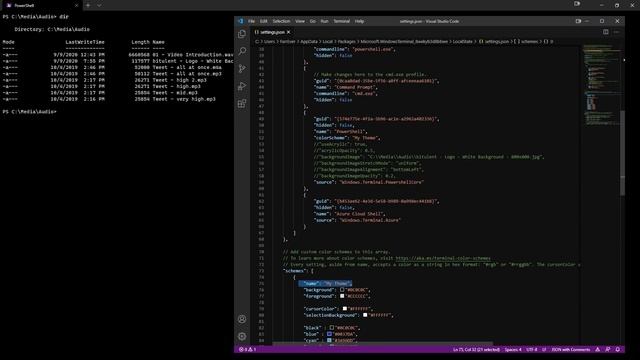The width and height of the screenshot is (640, 360).
Task: Click the vertical scrollbar thumb in editor
Action: [622, 153]
